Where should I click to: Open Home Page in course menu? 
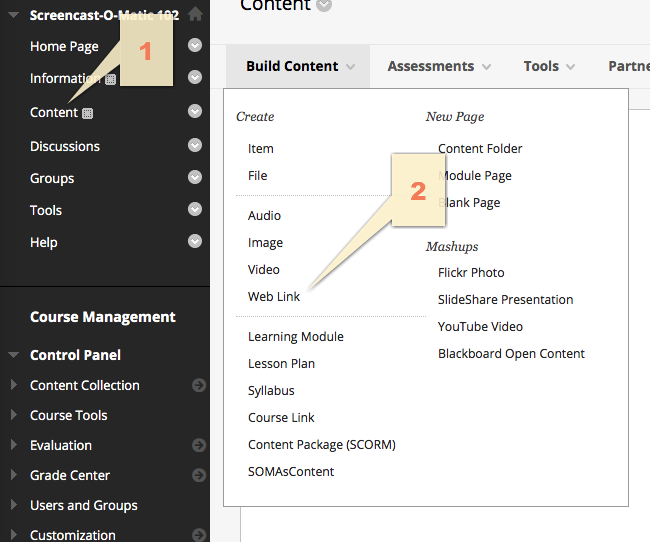click(64, 46)
